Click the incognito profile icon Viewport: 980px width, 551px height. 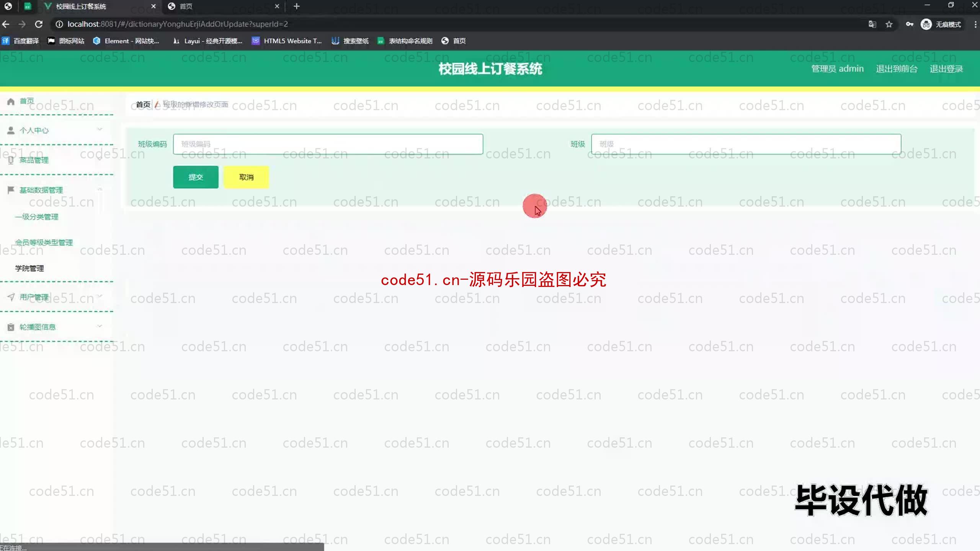click(926, 24)
